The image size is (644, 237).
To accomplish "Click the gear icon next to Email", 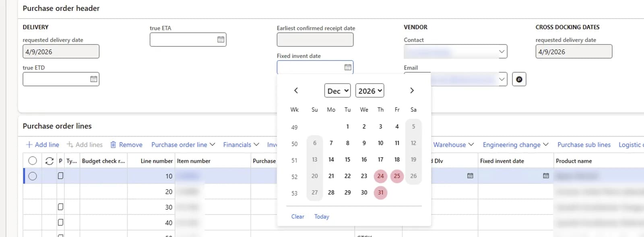I will point(519,79).
